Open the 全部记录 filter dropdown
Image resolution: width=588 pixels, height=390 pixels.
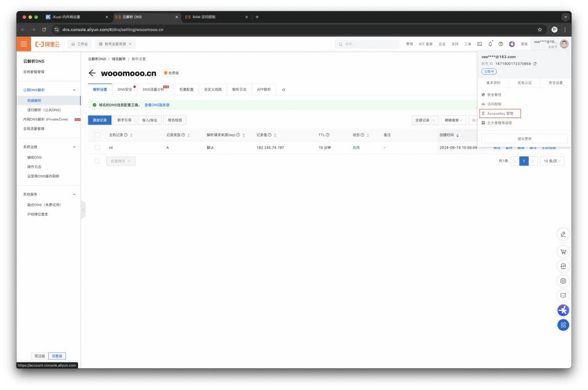click(x=425, y=120)
